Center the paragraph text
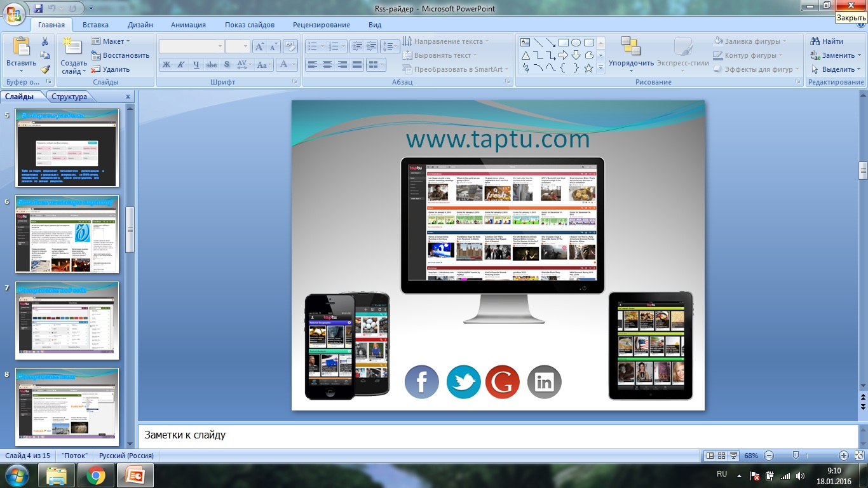Viewport: 868px width, 488px height. point(327,65)
